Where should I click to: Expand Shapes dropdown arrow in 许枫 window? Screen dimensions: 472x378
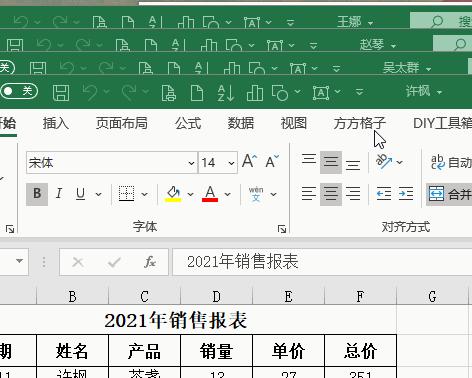(x=297, y=91)
